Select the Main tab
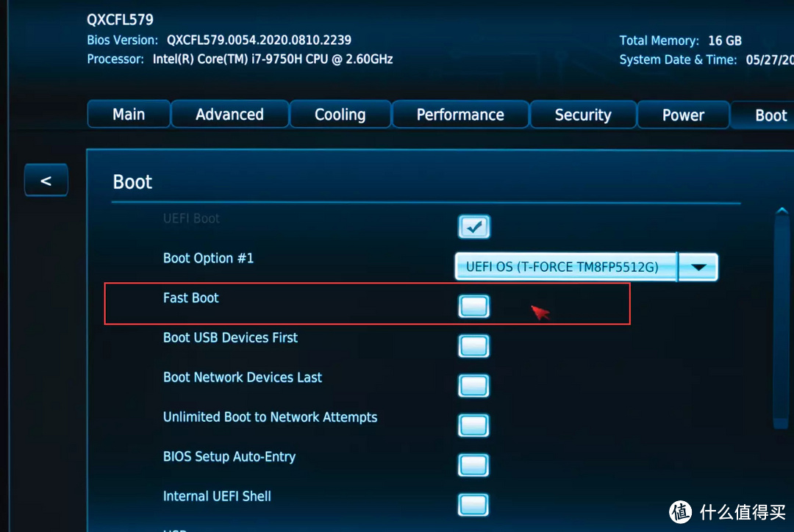The height and width of the screenshot is (532, 794). click(x=128, y=115)
